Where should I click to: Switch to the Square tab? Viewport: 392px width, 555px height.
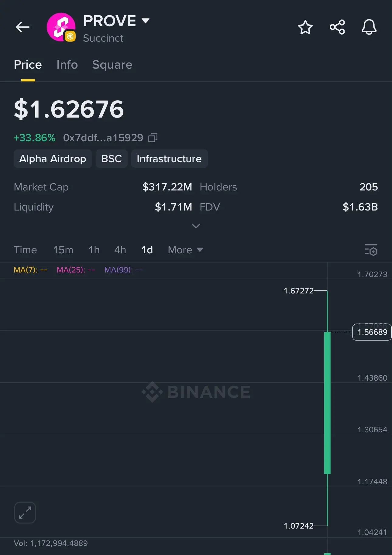click(x=112, y=65)
